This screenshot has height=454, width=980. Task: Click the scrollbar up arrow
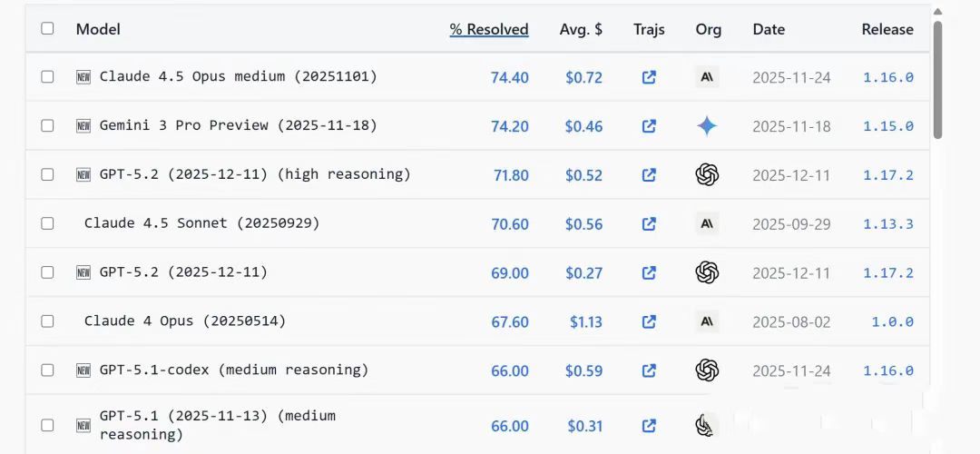point(937,11)
